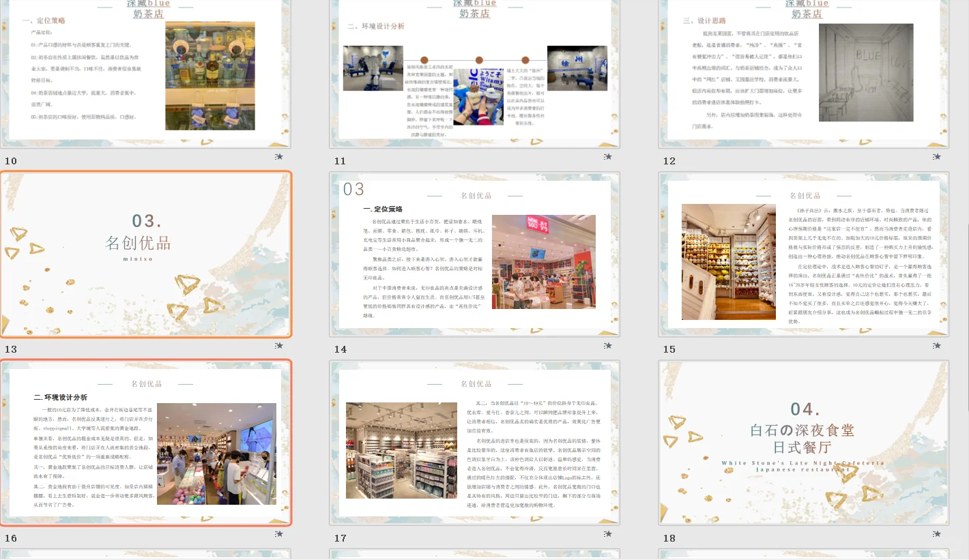The image size is (969, 560).
Task: Select slide 12 with the 设计思路 sketch
Action: pyautogui.click(x=802, y=73)
